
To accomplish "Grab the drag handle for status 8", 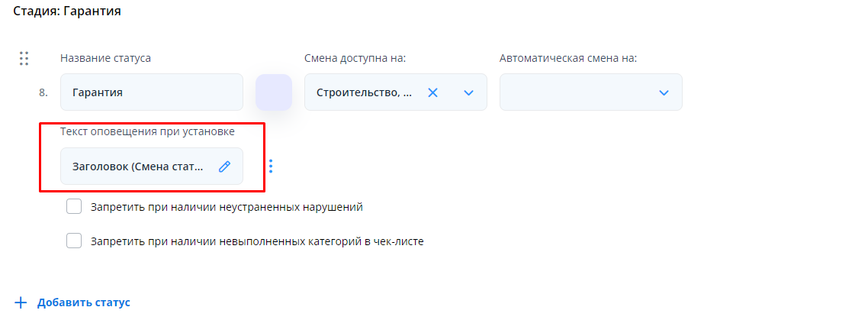I will [24, 58].
